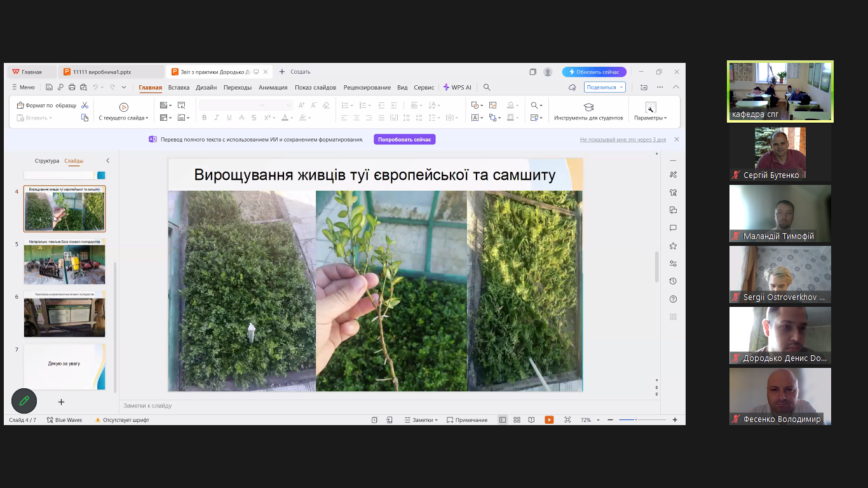
Task: Click the Обновить сейчас button
Action: (594, 72)
